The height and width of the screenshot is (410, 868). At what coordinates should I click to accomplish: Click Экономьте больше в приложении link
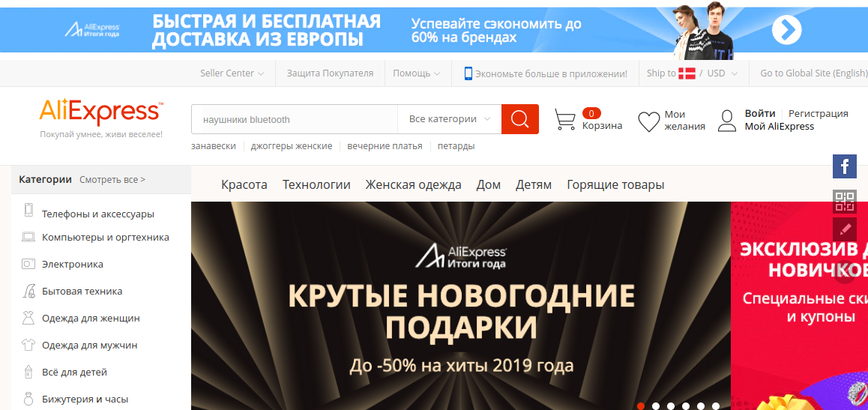(552, 73)
